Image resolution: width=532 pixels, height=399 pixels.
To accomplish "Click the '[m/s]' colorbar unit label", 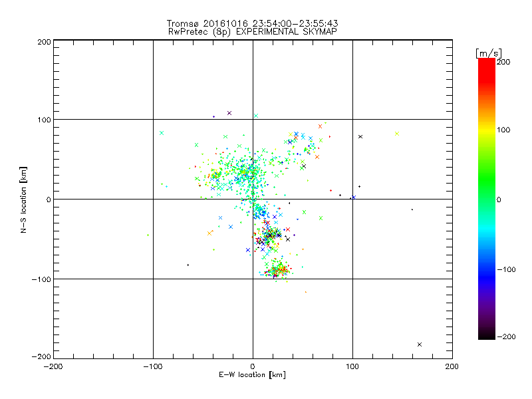I will click(x=489, y=53).
